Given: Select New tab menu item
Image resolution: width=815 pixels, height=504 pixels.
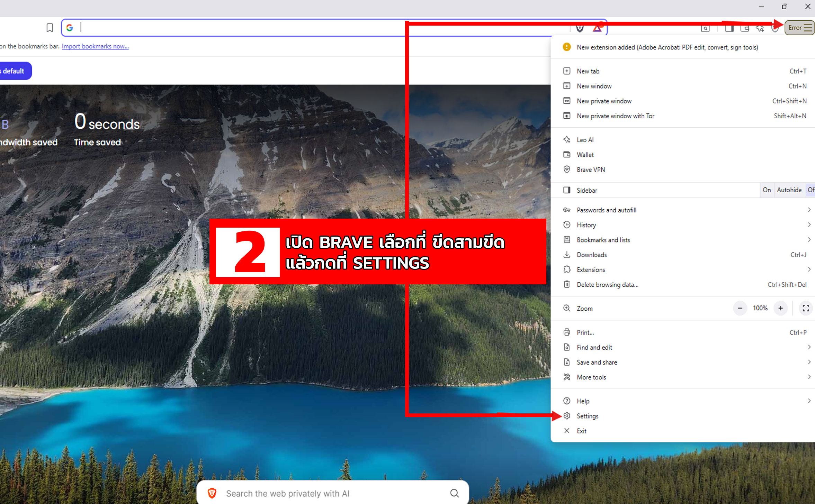Looking at the screenshot, I should click(683, 71).
